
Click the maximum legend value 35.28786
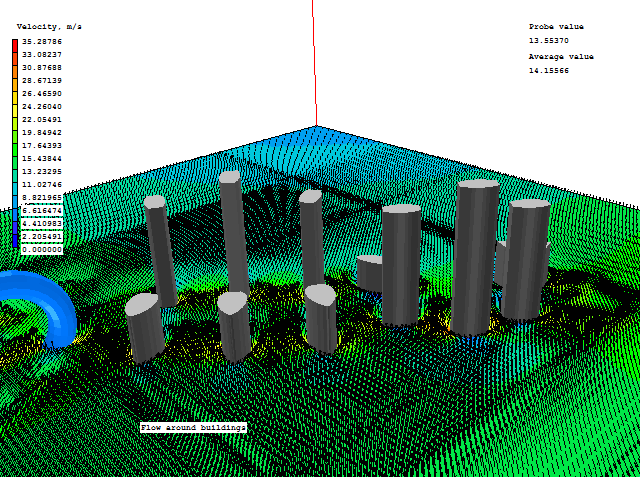[x=42, y=42]
